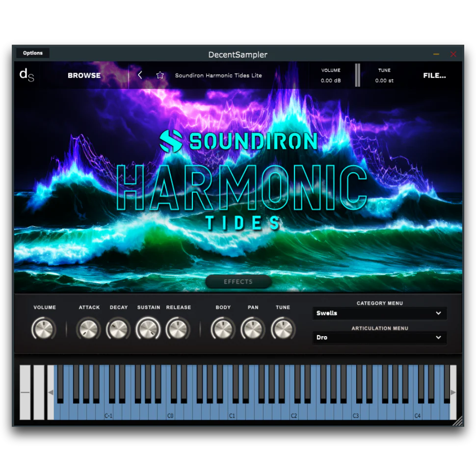Click the Body knob
The width and height of the screenshot is (476, 476).
point(223,329)
